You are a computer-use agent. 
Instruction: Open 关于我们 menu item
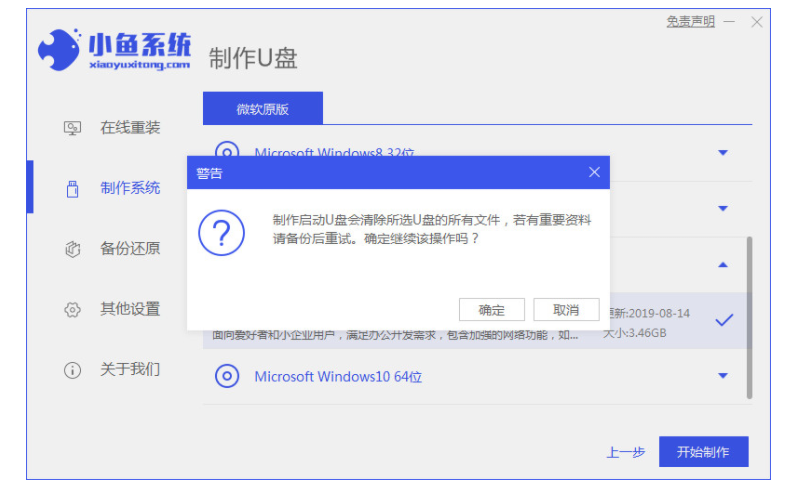point(130,369)
